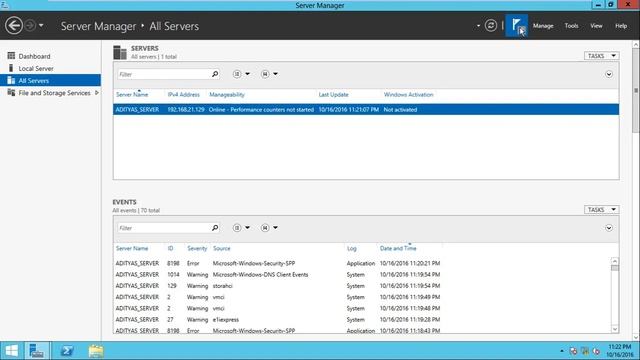This screenshot has width=640, height=360.
Task: Click the Events filter text box
Action: tap(163, 228)
